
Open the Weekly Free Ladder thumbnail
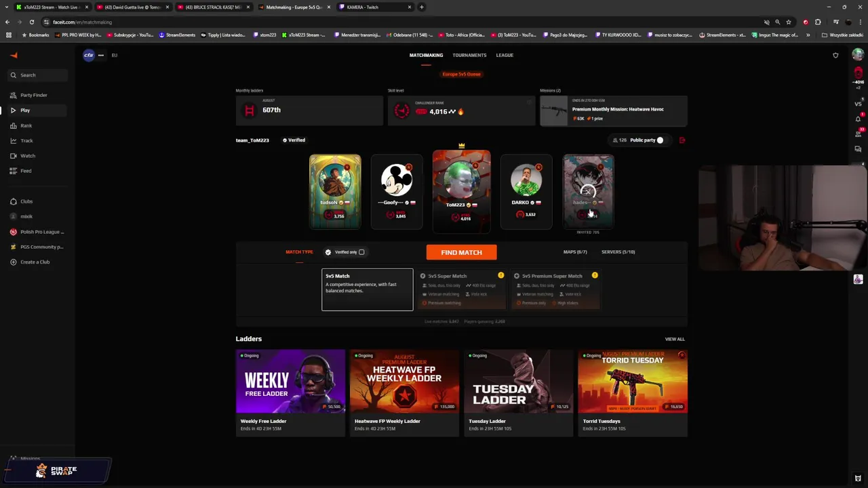(x=290, y=381)
